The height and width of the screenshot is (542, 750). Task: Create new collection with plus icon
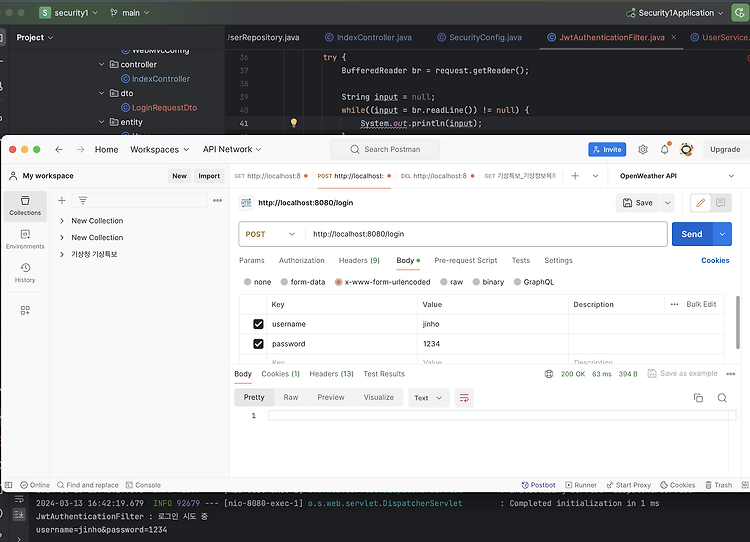click(62, 200)
